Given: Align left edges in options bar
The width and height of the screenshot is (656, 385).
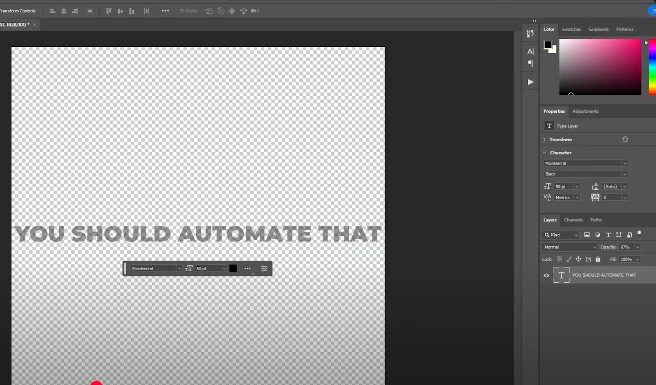Looking at the screenshot, I should coord(52,11).
